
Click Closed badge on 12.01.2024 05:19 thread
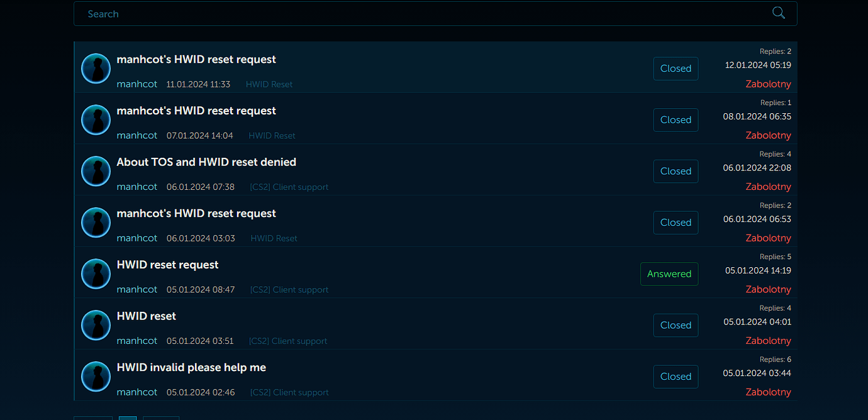(676, 69)
